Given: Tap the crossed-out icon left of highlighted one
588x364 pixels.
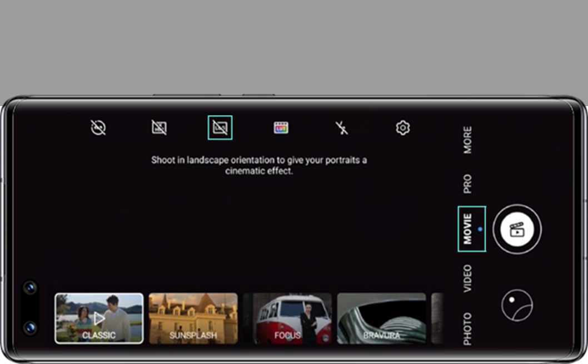Looking at the screenshot, I should [x=160, y=128].
